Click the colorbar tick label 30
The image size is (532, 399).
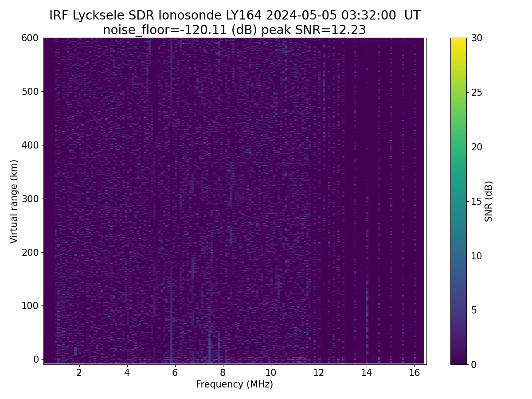tap(477, 38)
